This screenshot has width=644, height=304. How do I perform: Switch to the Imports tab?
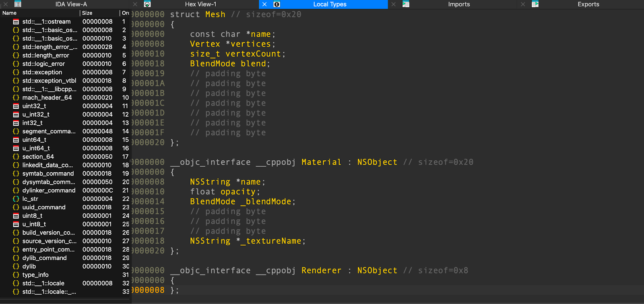point(458,4)
